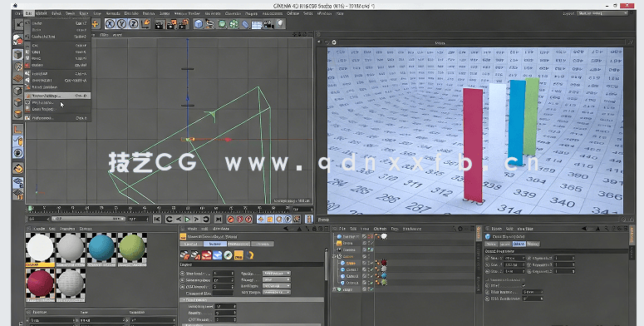Click the Autokeying icon in timeline bar
This screenshot has height=326, width=644.
240,219
